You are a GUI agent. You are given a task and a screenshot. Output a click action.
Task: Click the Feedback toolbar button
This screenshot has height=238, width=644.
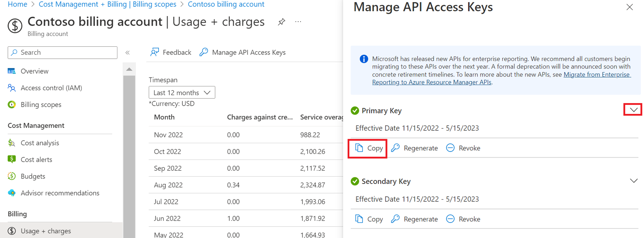pyautogui.click(x=171, y=53)
